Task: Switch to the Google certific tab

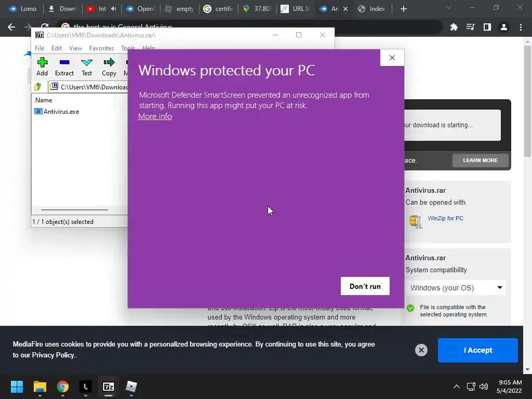Action: 219,9
